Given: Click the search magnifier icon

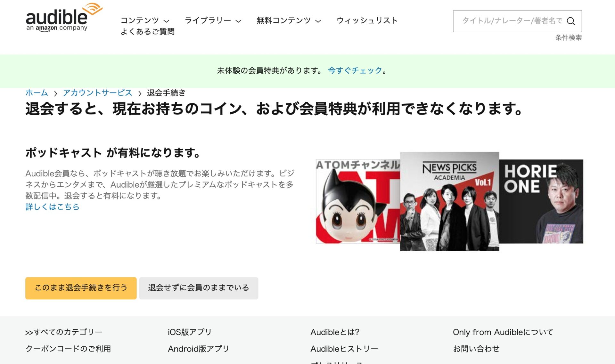Looking at the screenshot, I should coord(570,21).
